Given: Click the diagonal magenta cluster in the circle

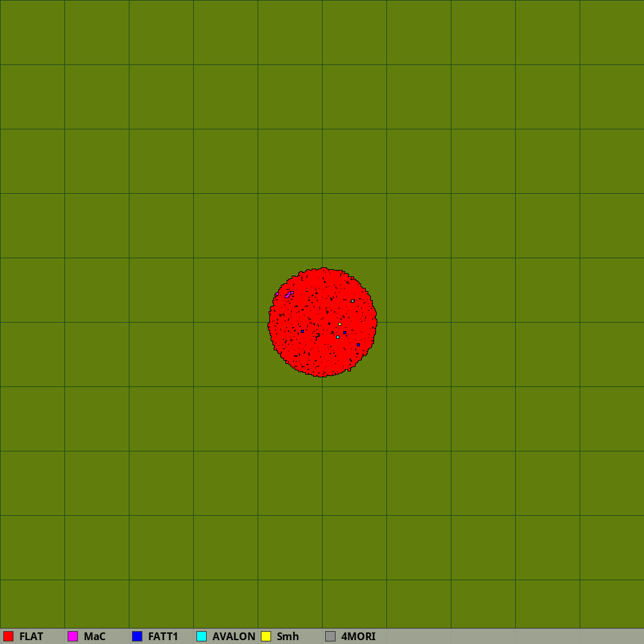Looking at the screenshot, I should point(289,294).
